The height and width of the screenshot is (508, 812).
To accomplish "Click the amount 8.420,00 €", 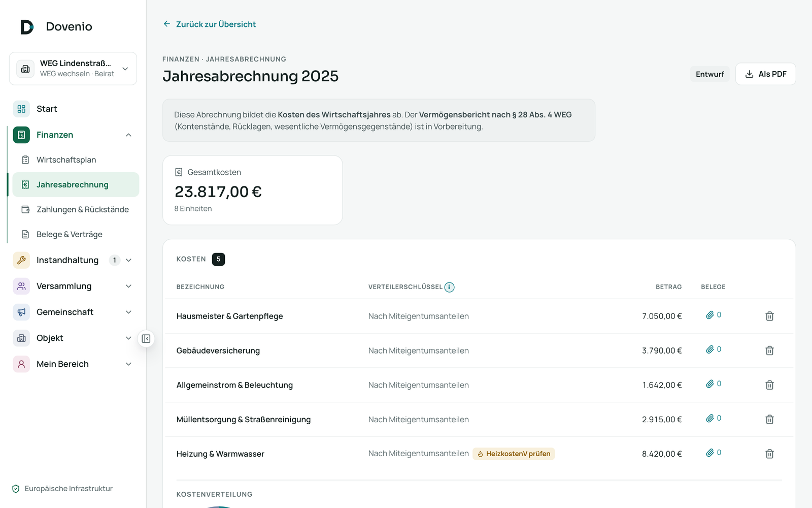I will 662,454.
